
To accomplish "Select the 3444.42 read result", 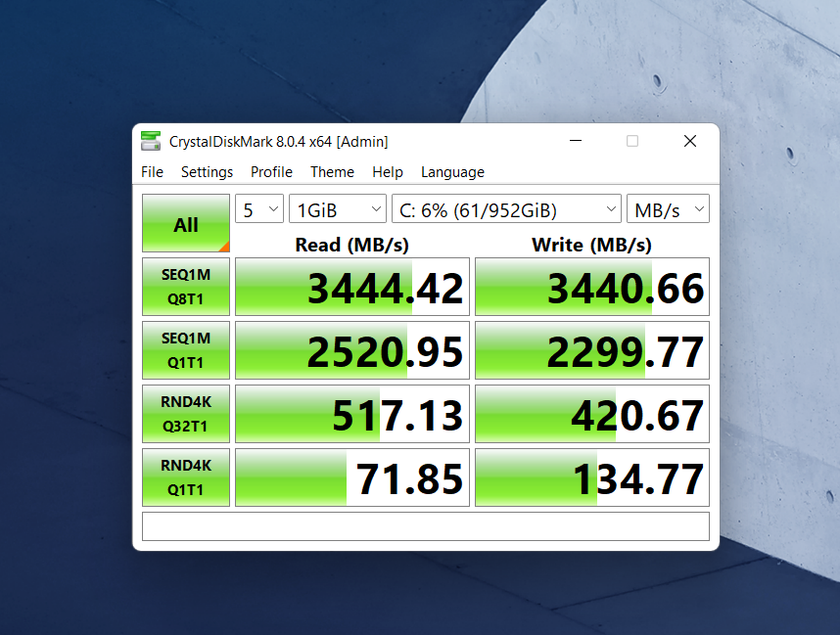I will [352, 287].
